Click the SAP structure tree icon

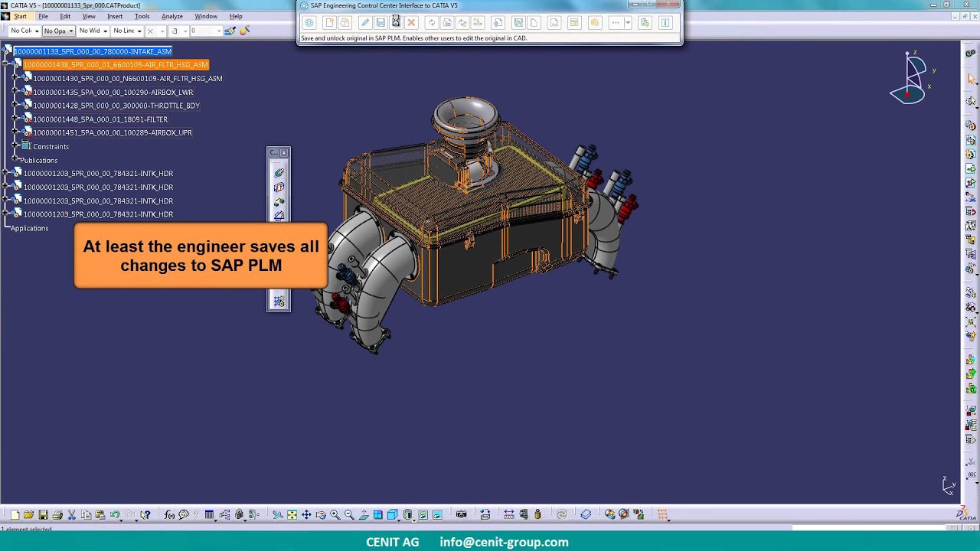pyautogui.click(x=478, y=23)
